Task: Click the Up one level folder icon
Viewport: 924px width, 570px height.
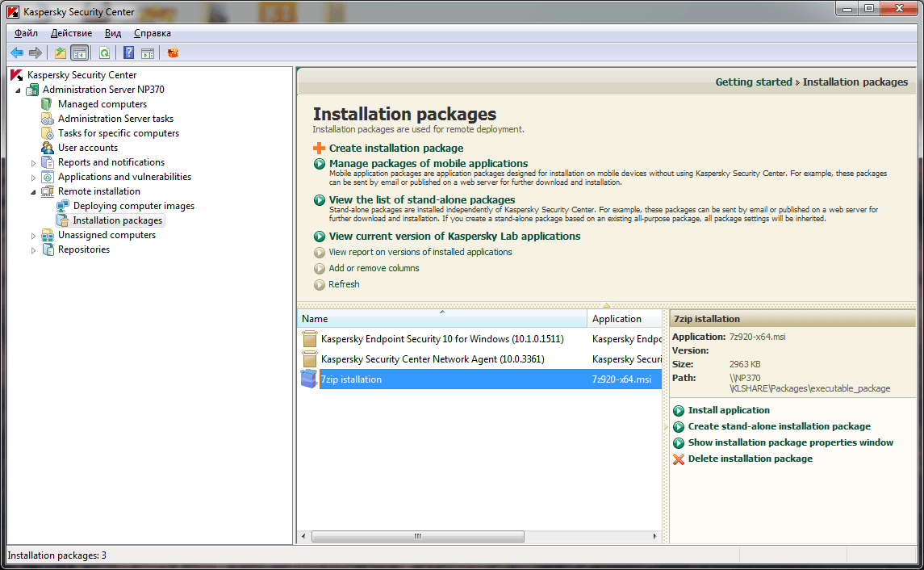Action: point(60,53)
